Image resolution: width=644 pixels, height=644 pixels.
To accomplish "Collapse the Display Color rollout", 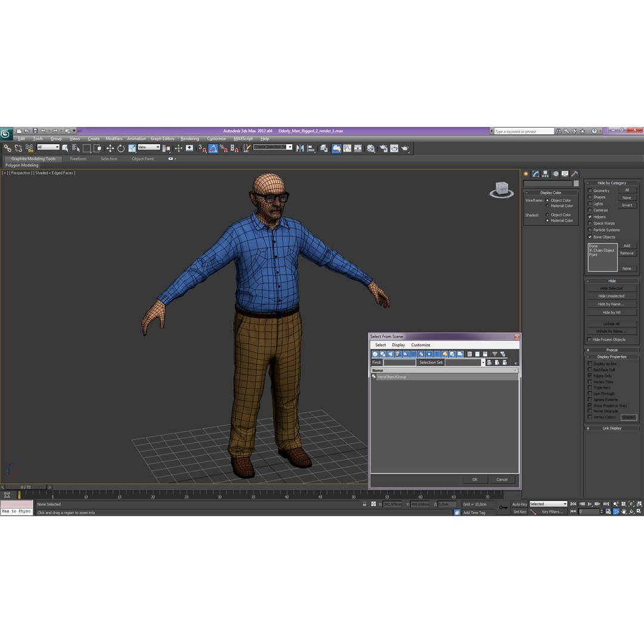I will [x=551, y=193].
